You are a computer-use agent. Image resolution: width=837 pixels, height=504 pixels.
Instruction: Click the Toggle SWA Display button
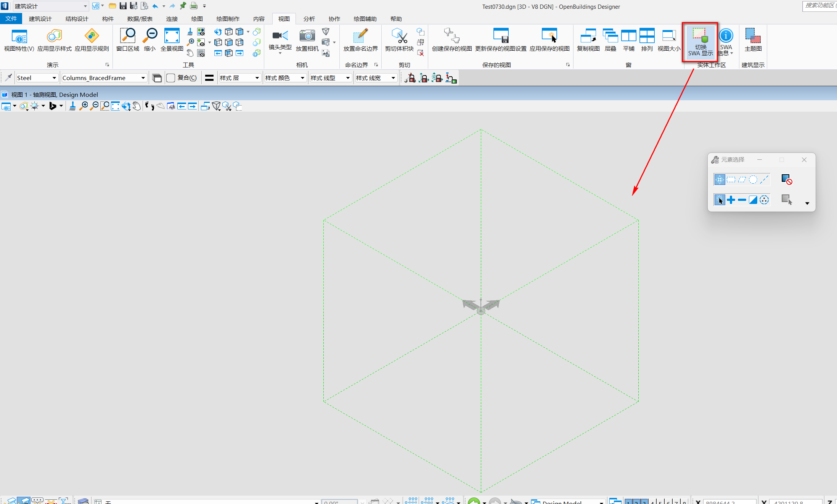coord(700,42)
